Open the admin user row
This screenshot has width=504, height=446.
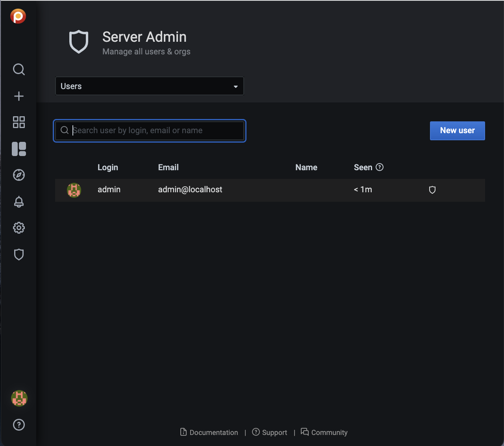click(109, 190)
